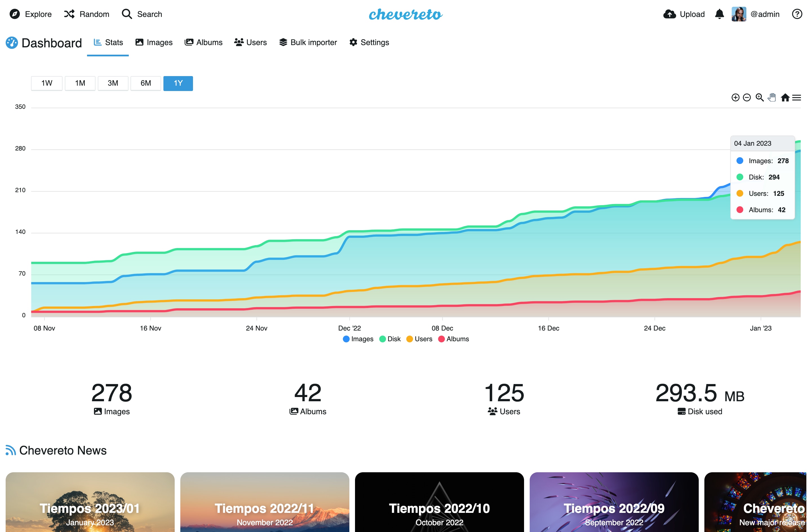Viewport: 812px width, 532px height.
Task: Click the chart zoom in icon
Action: [735, 97]
